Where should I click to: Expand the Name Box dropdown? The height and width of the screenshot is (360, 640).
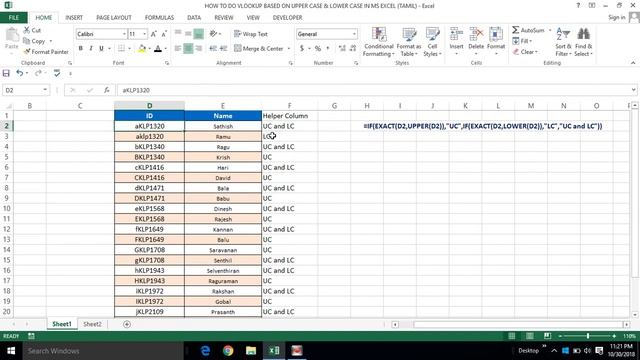45,90
